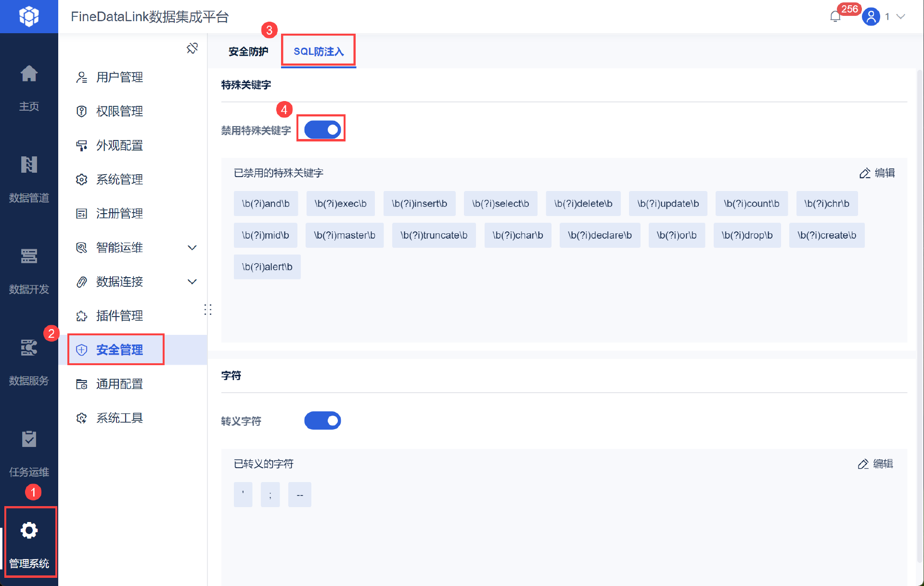The height and width of the screenshot is (586, 924).
Task: Open the notification bell
Action: point(835,17)
